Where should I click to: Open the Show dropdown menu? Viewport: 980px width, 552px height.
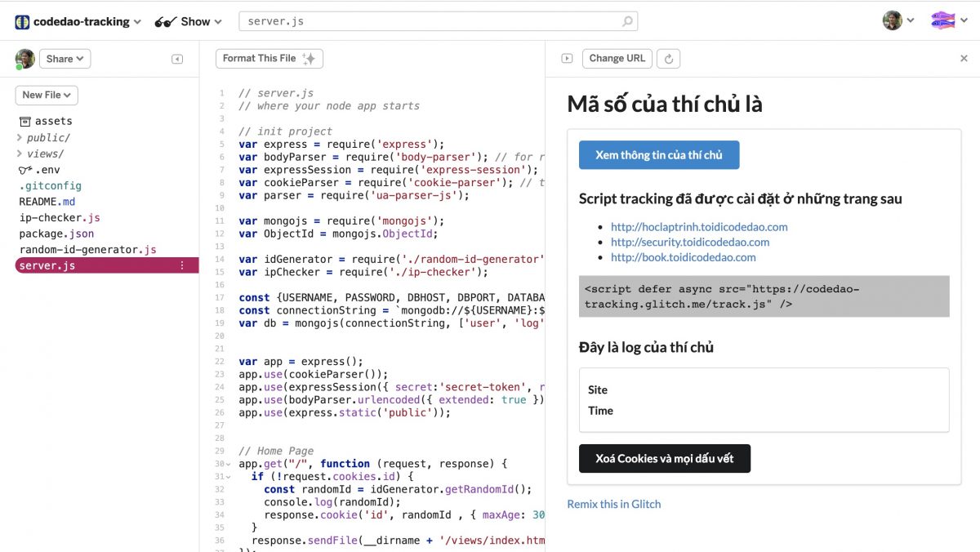[189, 22]
